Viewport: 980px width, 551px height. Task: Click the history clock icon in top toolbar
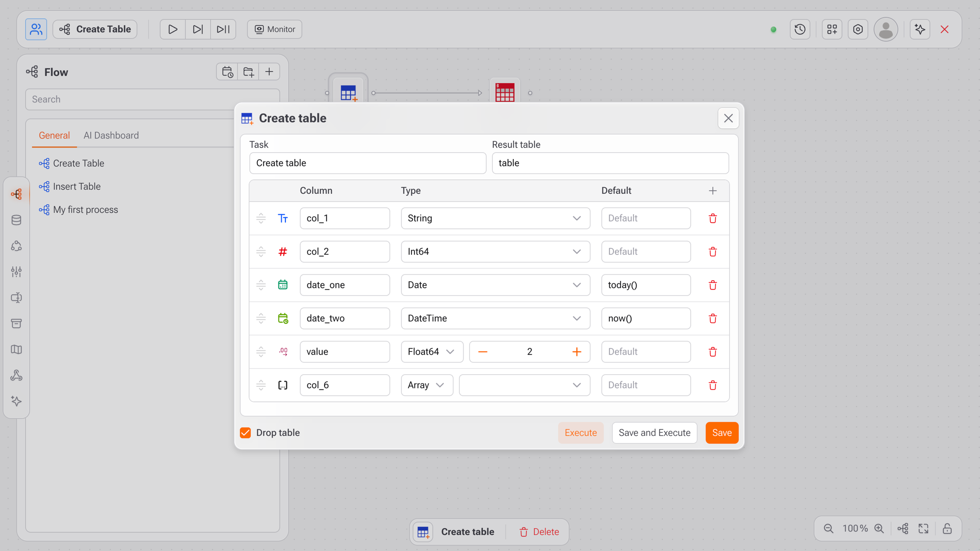(800, 29)
